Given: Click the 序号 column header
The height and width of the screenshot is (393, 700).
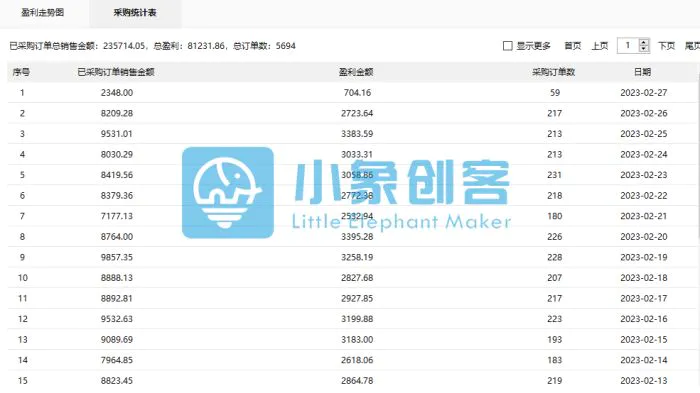Looking at the screenshot, I should 21,72.
